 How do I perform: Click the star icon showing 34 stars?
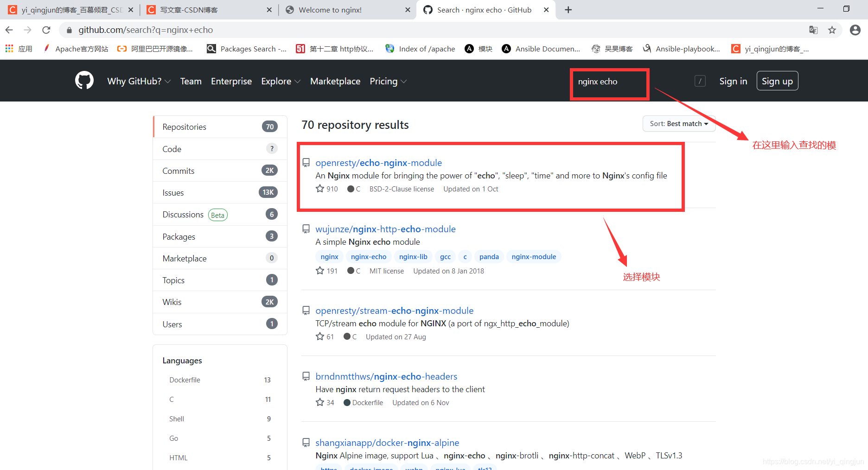[x=320, y=402]
